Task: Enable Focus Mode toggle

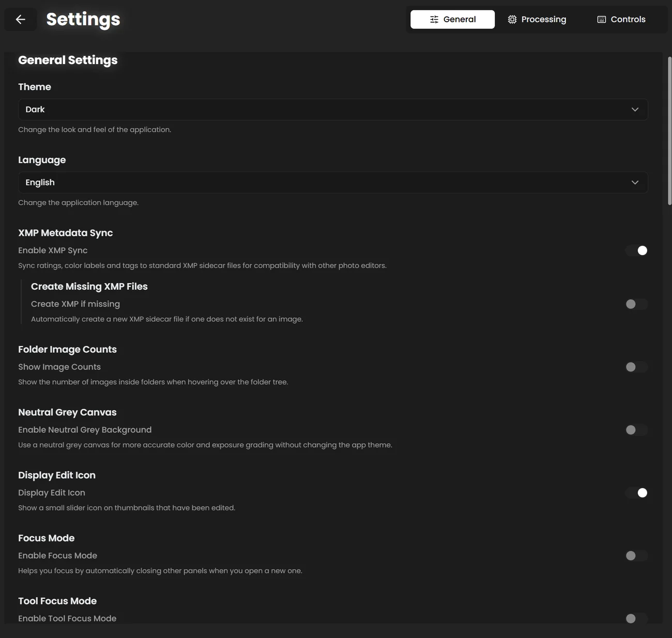Action: tap(636, 556)
